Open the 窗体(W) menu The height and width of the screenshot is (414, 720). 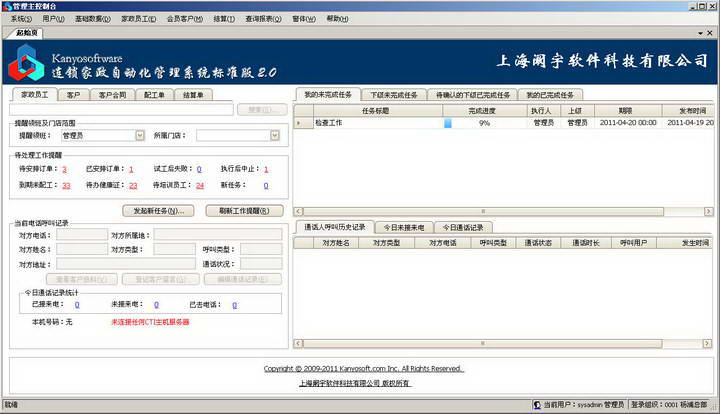point(304,19)
